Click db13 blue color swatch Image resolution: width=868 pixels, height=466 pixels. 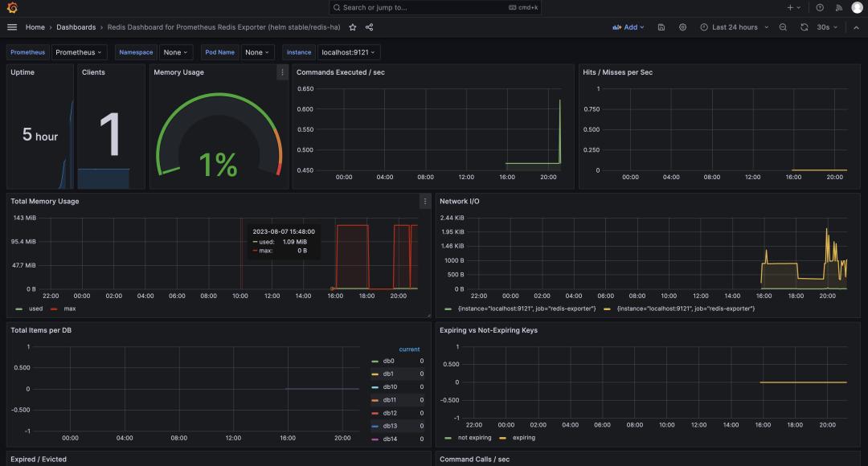[375, 426]
